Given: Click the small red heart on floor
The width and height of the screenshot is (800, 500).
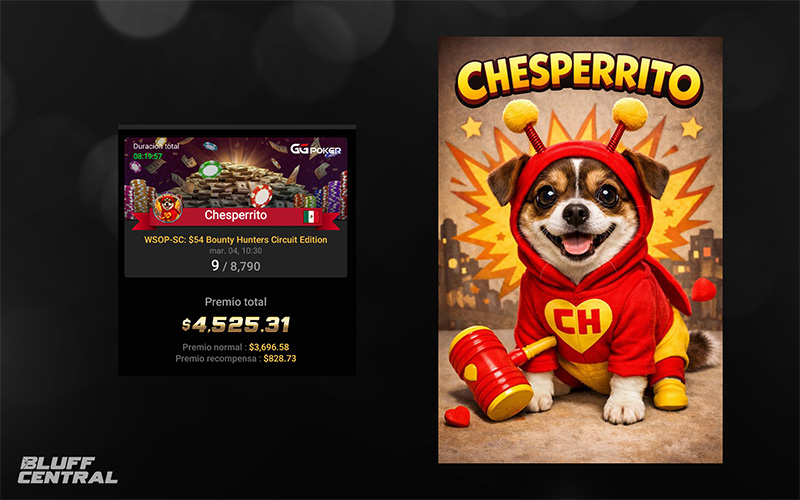Looking at the screenshot, I should 457,416.
